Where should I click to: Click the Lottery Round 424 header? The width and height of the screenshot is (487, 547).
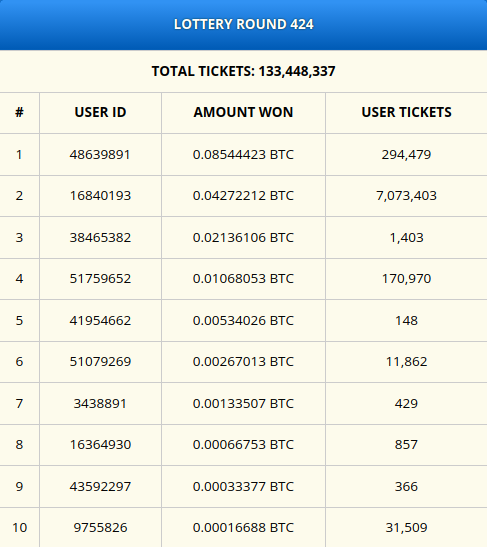pos(244,24)
